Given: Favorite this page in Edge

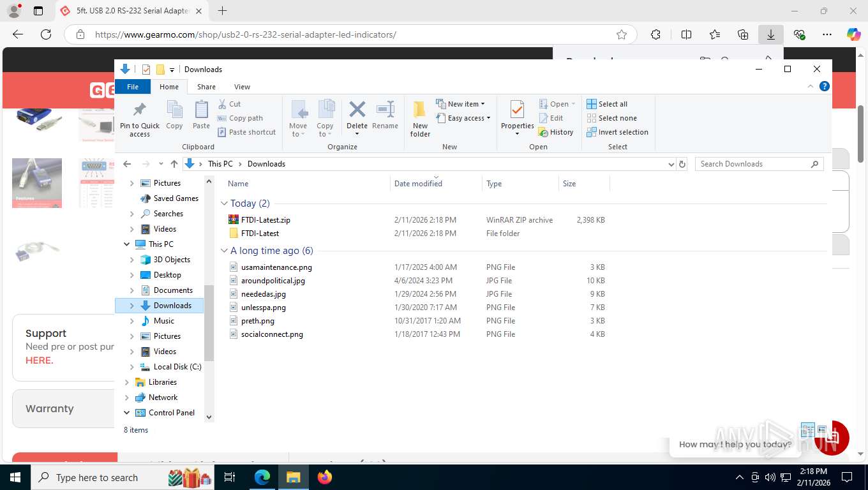Looking at the screenshot, I should pyautogui.click(x=622, y=34).
